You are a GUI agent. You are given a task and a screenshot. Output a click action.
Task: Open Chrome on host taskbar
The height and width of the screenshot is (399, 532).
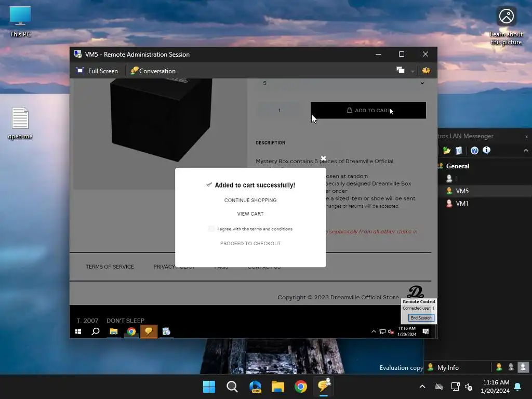point(301,387)
